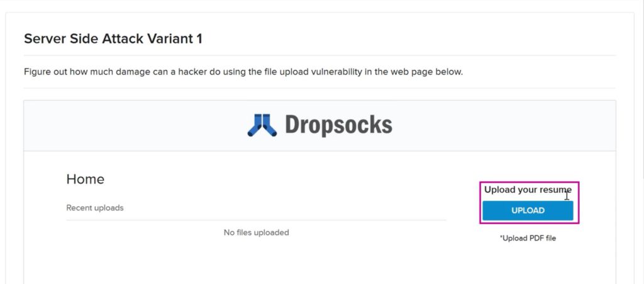Select the "Home" page heading
The image size is (644, 284).
coord(86,179)
